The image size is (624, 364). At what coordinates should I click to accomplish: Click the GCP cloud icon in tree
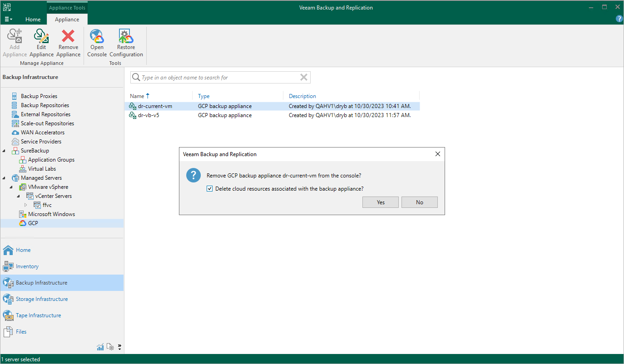tap(22, 223)
